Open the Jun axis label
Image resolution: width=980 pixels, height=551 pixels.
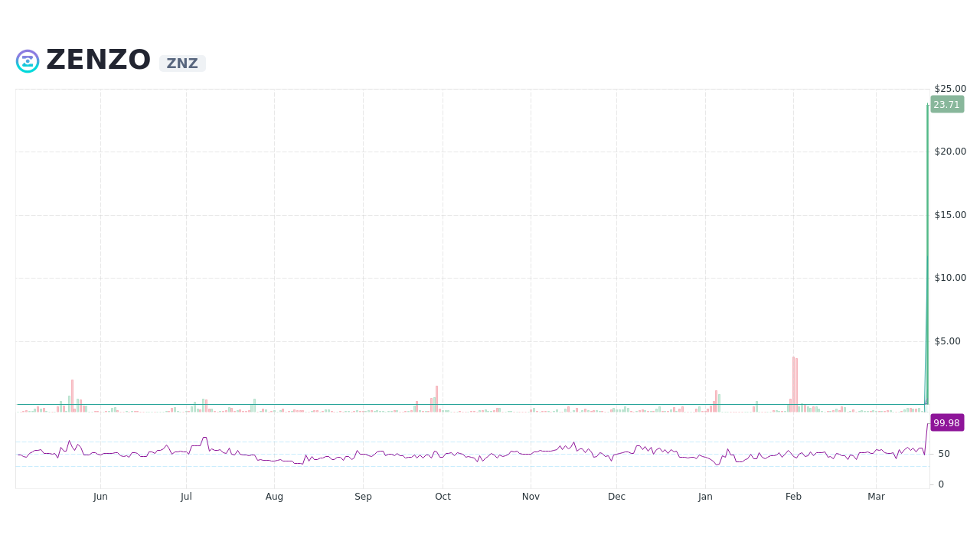(100, 496)
